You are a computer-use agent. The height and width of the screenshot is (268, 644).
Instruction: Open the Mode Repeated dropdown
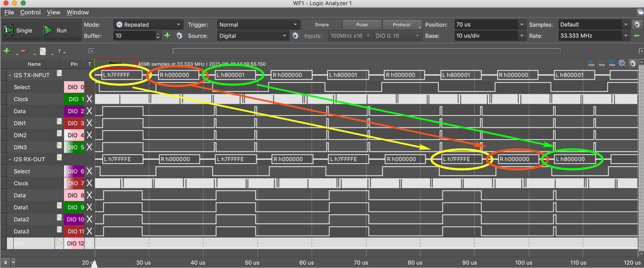pos(148,25)
